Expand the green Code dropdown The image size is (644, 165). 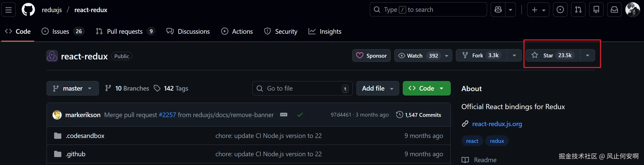(x=426, y=88)
